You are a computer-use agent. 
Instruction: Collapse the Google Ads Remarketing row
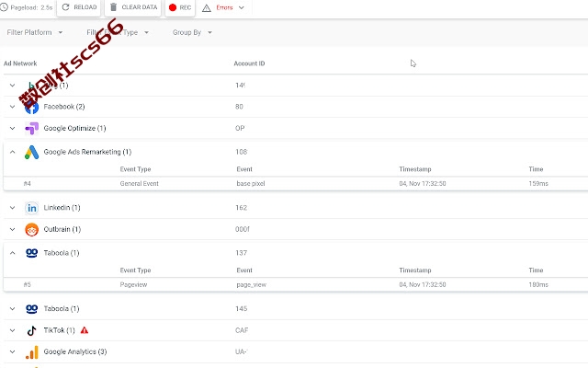pos(12,152)
